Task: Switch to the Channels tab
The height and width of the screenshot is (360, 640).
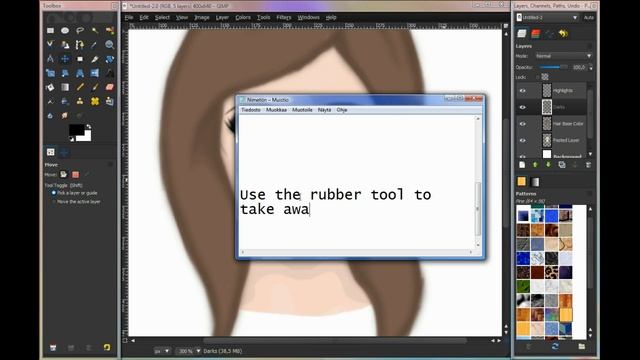Action: coord(536,33)
